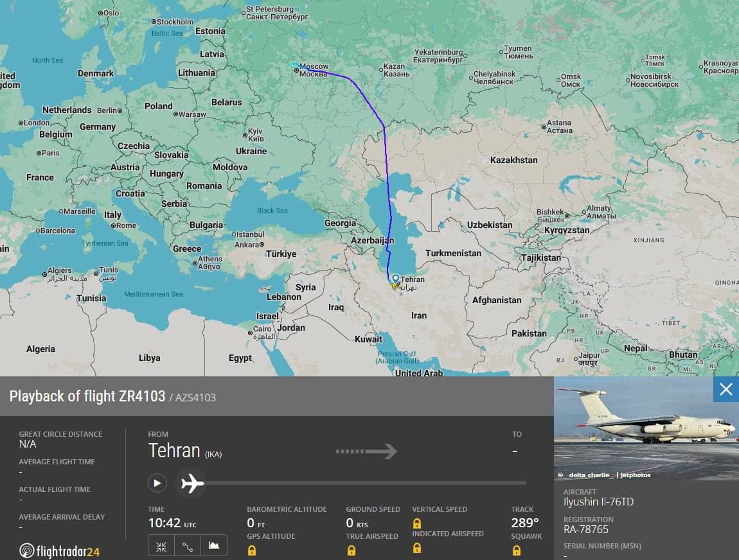Unlock the Vertical Speed data
The height and width of the screenshot is (560, 739).
click(x=418, y=523)
